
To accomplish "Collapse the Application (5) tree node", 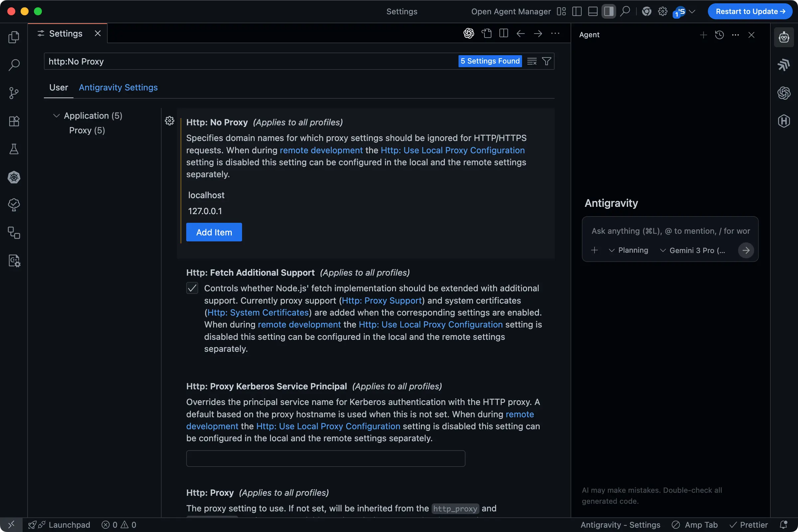I will [56, 116].
